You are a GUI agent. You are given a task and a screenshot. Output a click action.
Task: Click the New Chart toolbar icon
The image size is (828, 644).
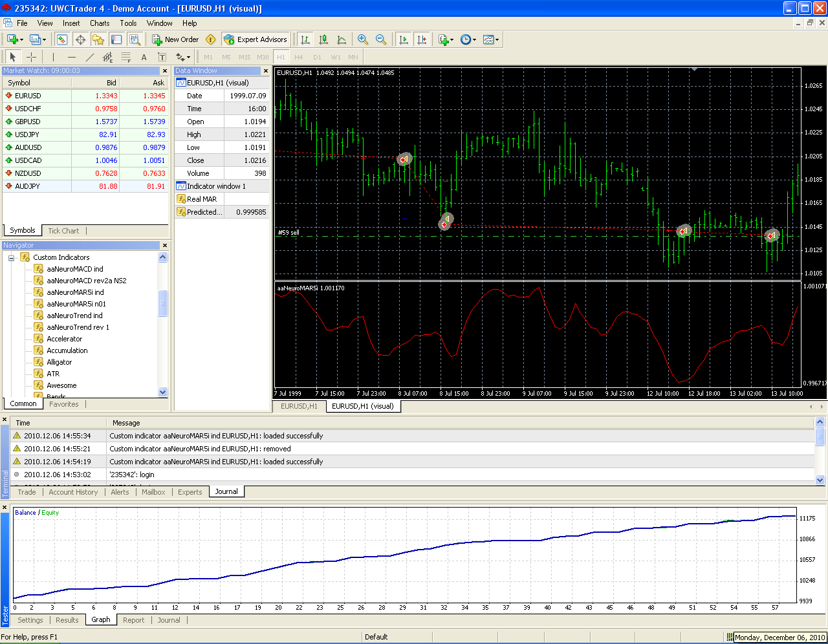click(x=12, y=39)
